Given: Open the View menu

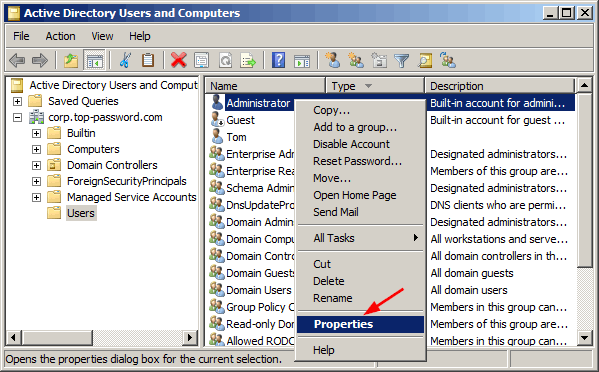Looking at the screenshot, I should click(102, 36).
